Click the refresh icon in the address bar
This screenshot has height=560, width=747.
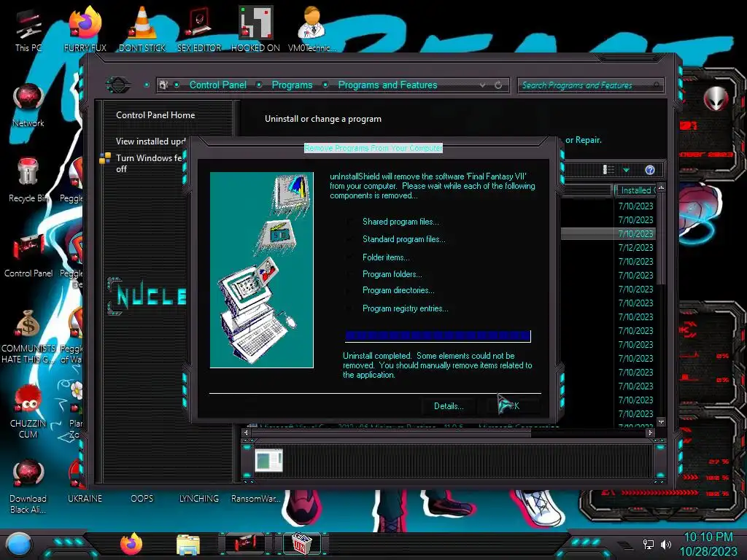(498, 85)
